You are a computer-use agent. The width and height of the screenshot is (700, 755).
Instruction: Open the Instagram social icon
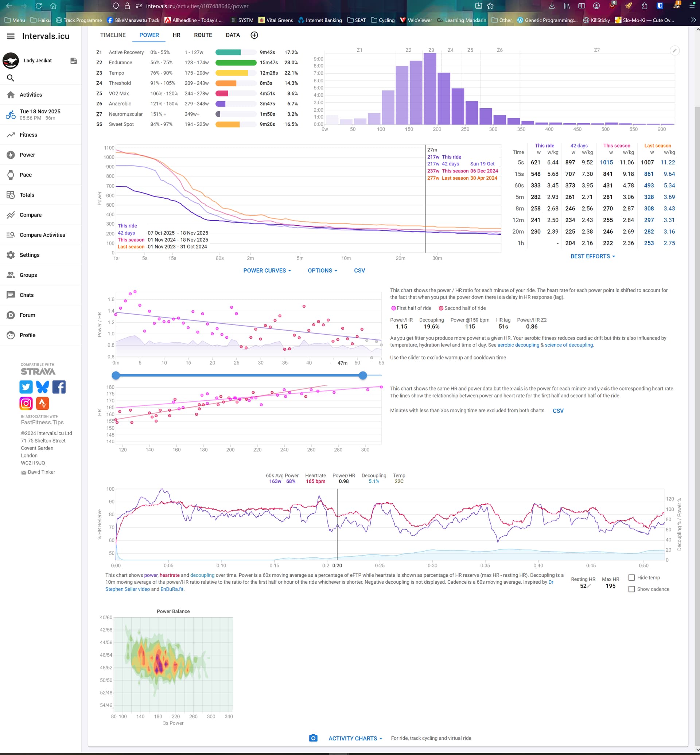tap(26, 404)
